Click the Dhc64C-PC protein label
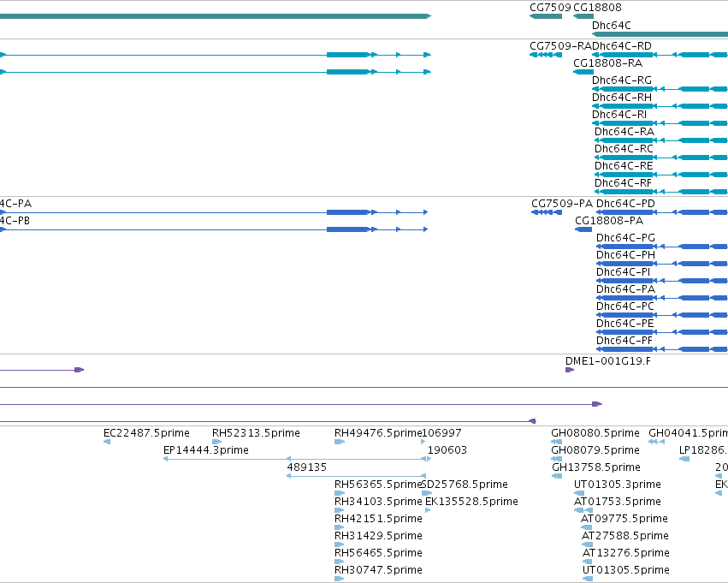The height and width of the screenshot is (583, 728). coord(625,307)
